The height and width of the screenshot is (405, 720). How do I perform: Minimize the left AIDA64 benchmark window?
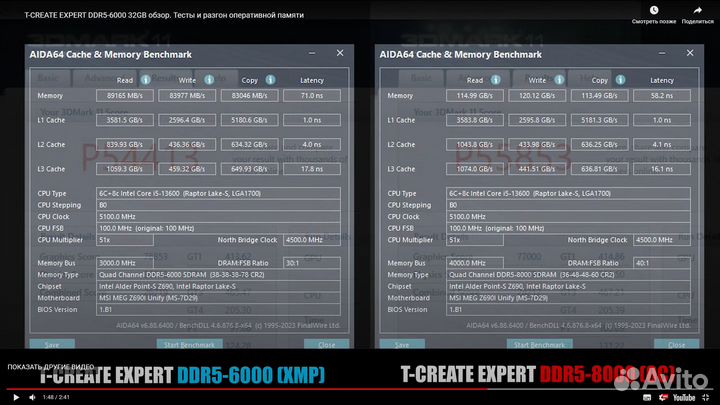point(312,53)
